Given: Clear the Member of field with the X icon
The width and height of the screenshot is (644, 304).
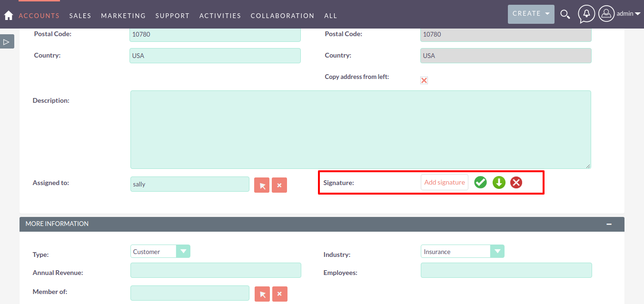Looking at the screenshot, I should 279,294.
